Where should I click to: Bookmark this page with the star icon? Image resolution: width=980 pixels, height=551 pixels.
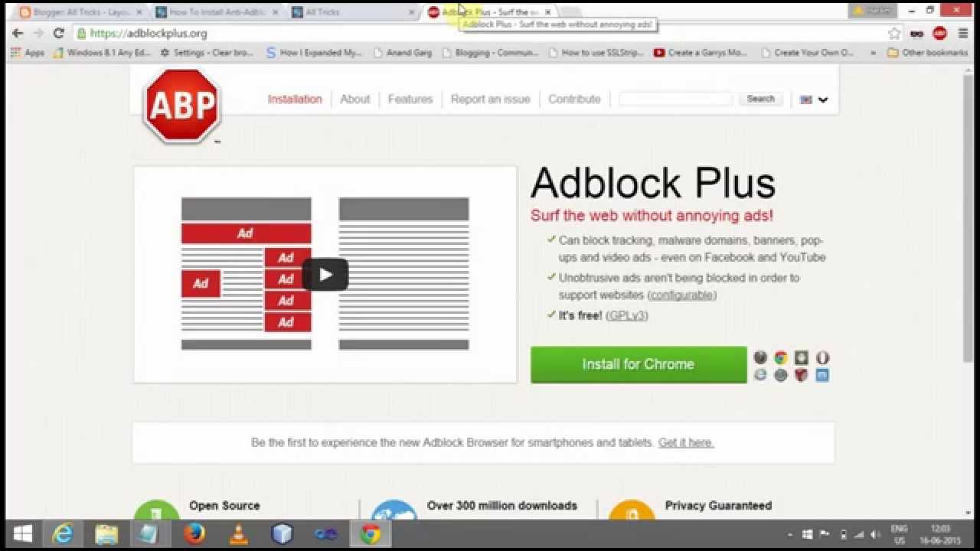tap(894, 33)
